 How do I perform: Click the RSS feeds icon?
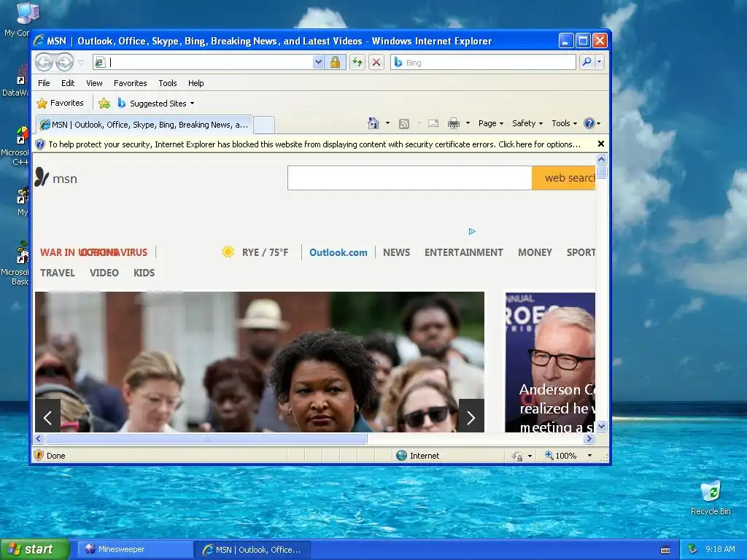404,124
